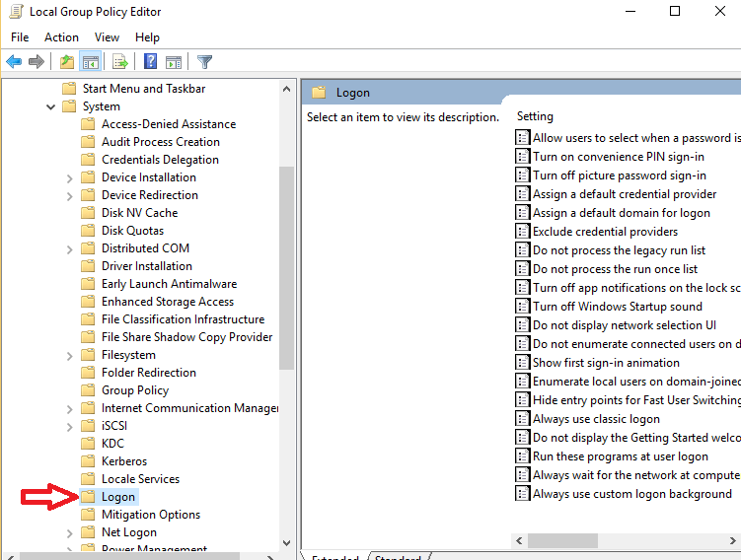Select Always use custom logon background
The image size is (741, 560).
tap(632, 494)
